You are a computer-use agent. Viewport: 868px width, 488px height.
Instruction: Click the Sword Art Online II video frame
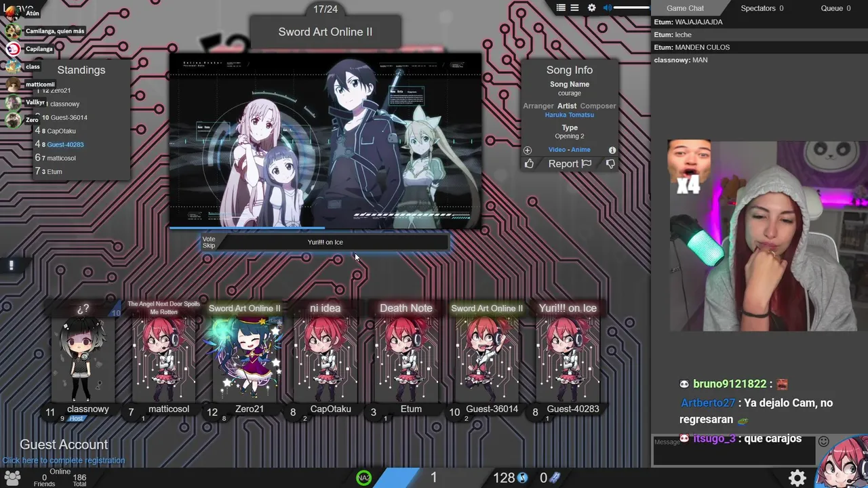point(325,140)
